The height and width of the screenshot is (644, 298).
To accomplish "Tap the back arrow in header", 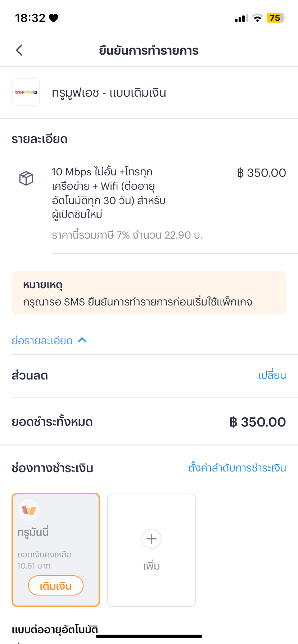I will coord(19,50).
